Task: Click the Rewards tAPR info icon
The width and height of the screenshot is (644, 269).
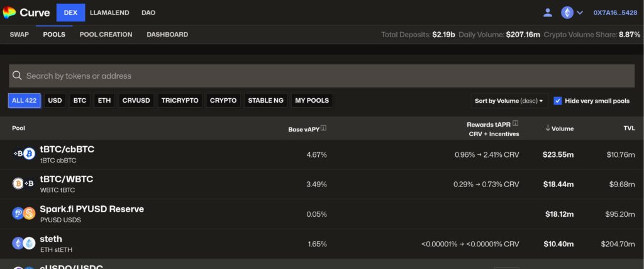Action: [x=515, y=124]
